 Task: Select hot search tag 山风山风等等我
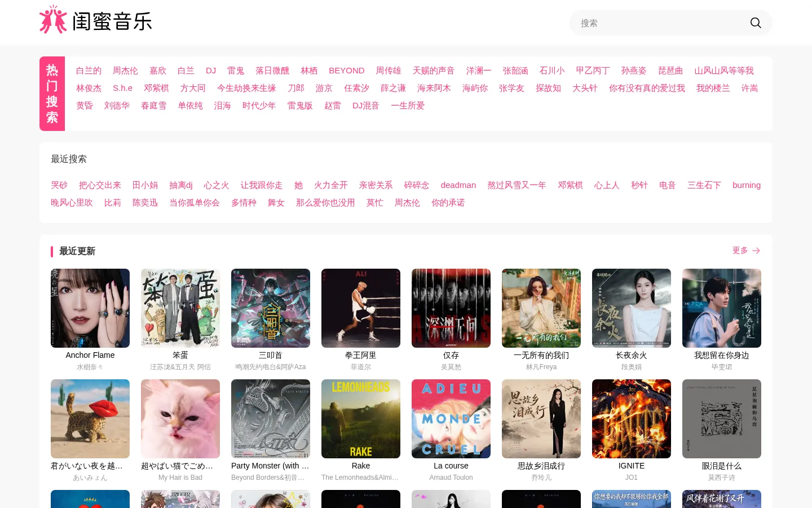coord(724,71)
